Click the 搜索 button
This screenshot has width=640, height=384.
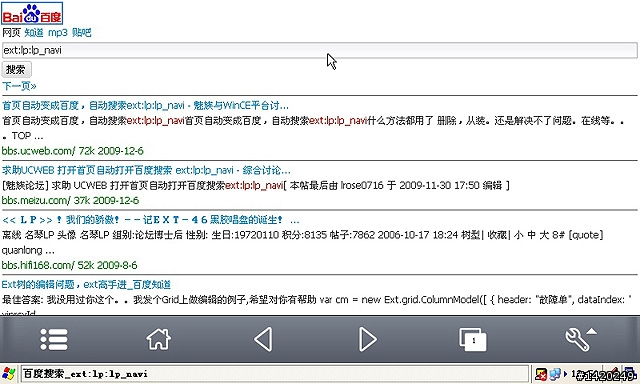(16, 69)
